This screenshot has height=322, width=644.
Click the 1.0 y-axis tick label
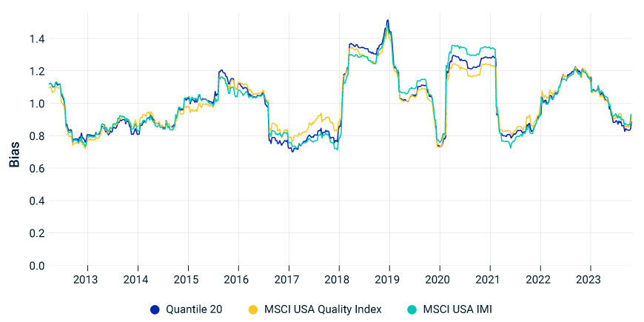37,104
